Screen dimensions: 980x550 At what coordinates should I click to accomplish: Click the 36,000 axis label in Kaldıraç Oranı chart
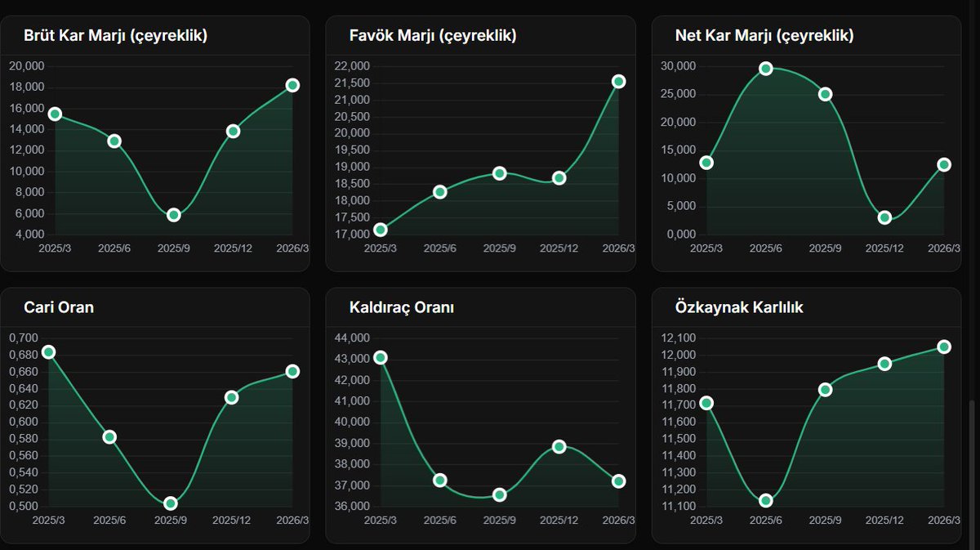pos(352,507)
